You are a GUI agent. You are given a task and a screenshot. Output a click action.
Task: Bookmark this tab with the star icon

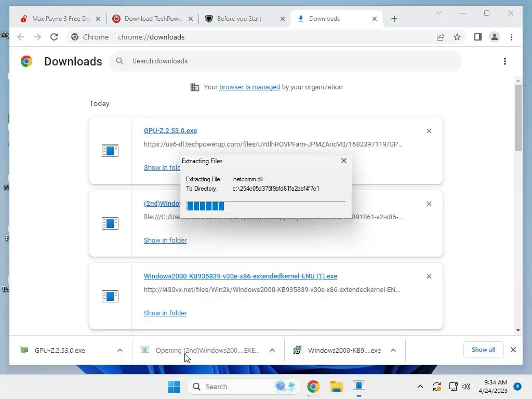[x=457, y=37]
